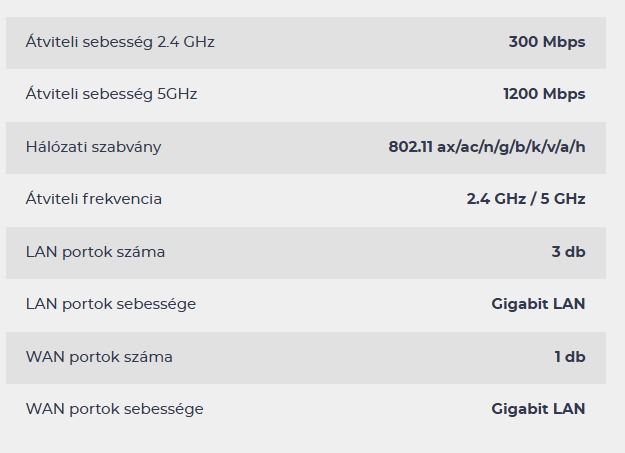
Task: Select the 300 Mbps value
Action: 546,42
